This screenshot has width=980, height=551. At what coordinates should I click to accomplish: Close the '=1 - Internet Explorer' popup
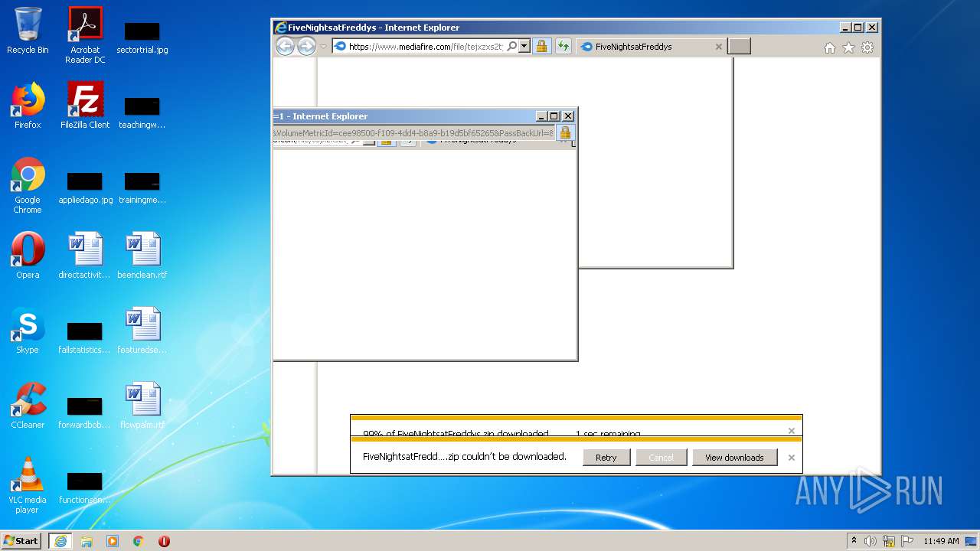coord(568,116)
